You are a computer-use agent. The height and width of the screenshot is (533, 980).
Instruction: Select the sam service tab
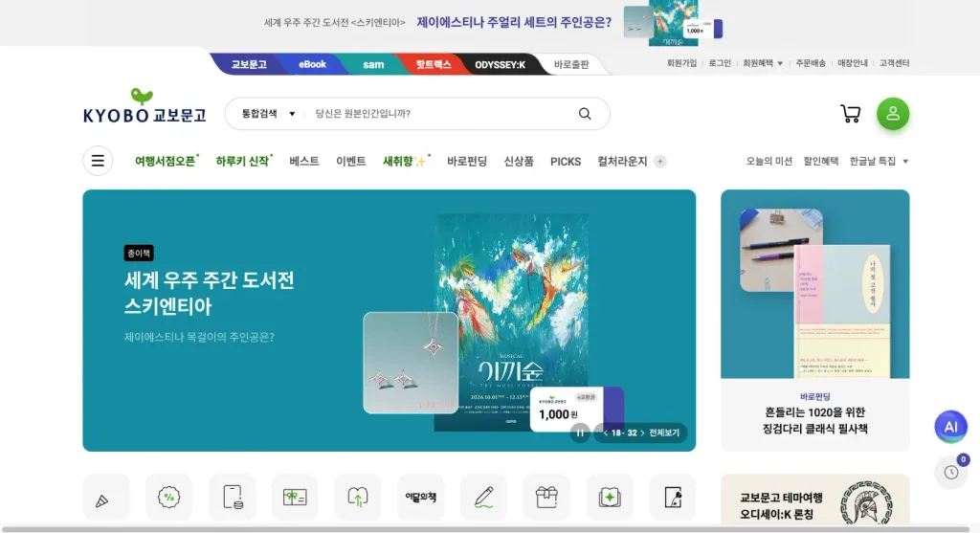coord(373,64)
